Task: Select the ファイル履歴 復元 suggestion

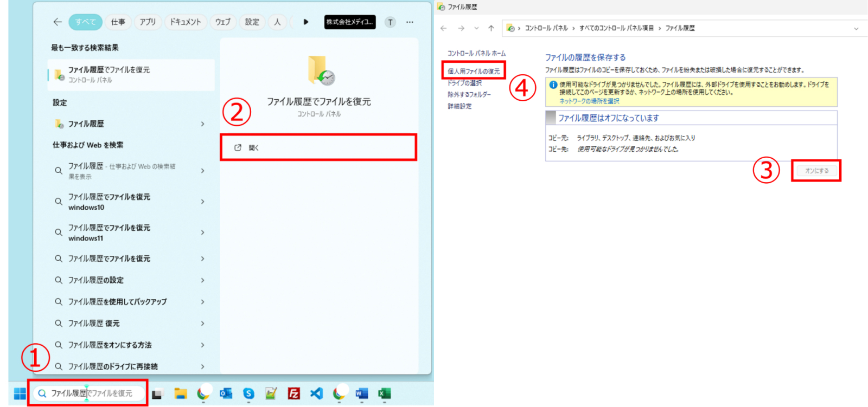Action: (131, 324)
